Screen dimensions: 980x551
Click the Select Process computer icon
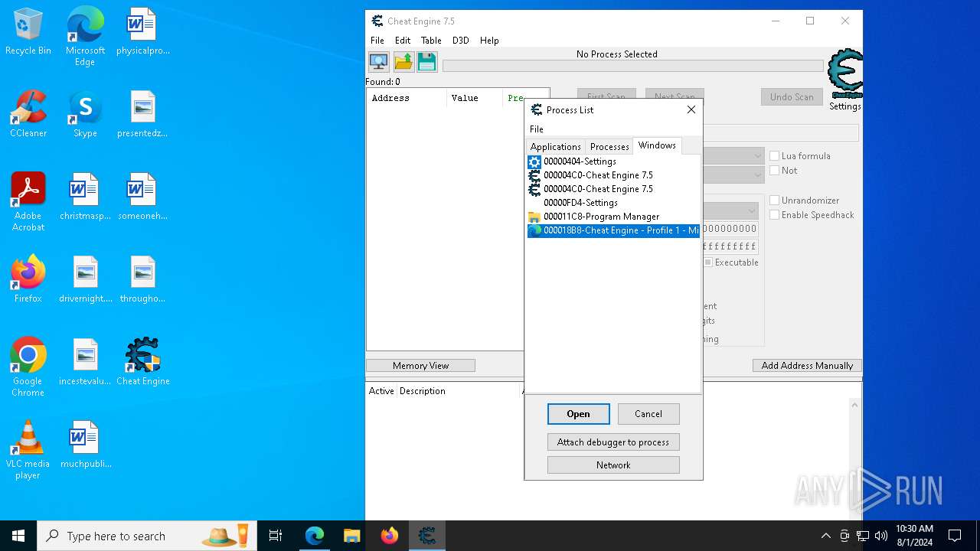(378, 62)
